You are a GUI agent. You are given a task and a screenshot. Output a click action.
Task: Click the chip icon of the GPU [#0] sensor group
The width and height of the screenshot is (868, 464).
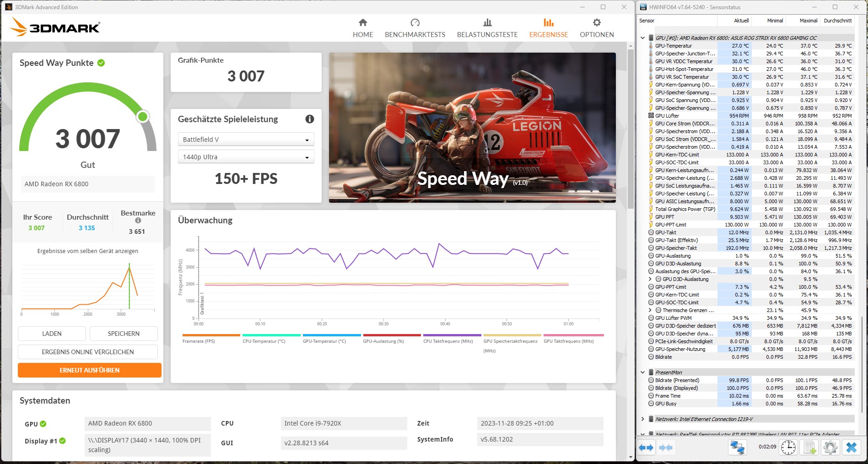pyautogui.click(x=651, y=38)
